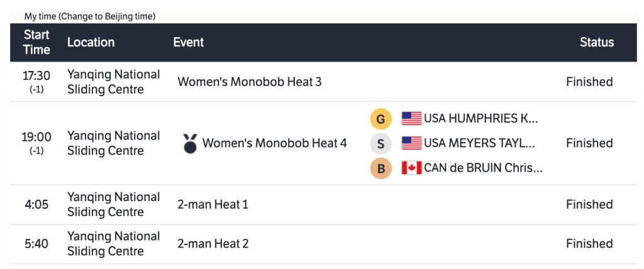
Task: Open Women's Monobob Heat 4 event
Action: coord(274,143)
